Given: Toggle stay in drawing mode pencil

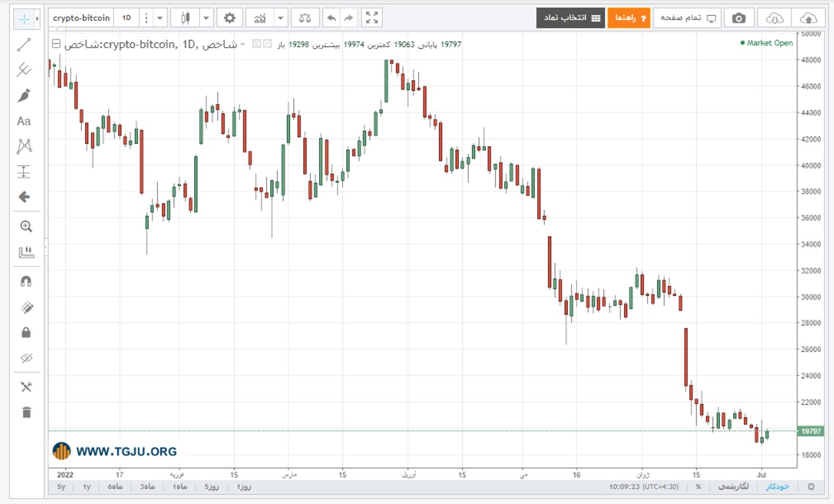Looking at the screenshot, I should point(26,307).
